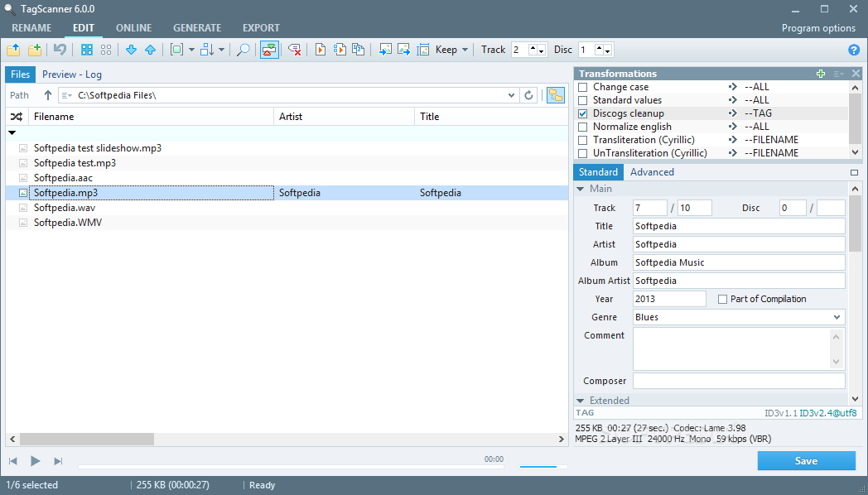This screenshot has height=495, width=868.
Task: Undo changes with the curved arrow icon
Action: 60,50
